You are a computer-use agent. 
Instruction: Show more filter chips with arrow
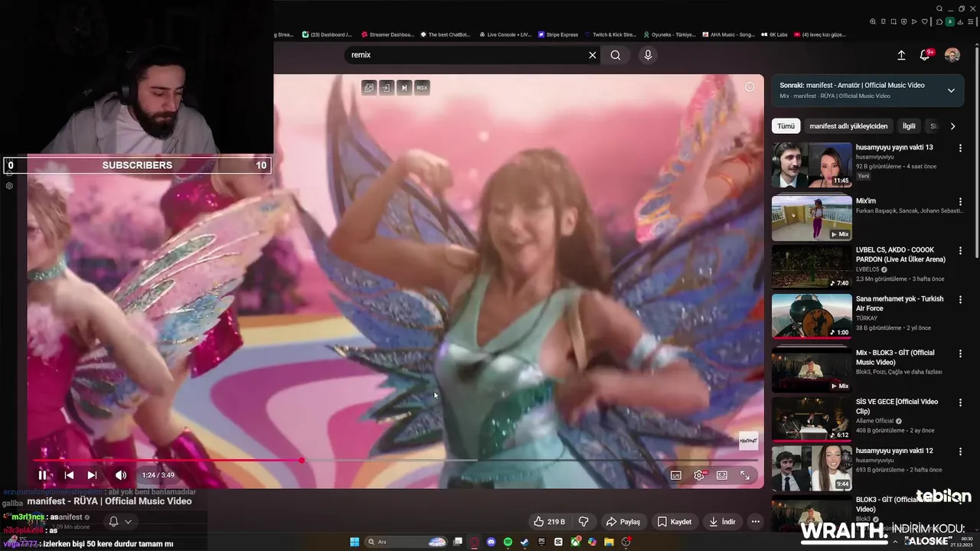(952, 126)
